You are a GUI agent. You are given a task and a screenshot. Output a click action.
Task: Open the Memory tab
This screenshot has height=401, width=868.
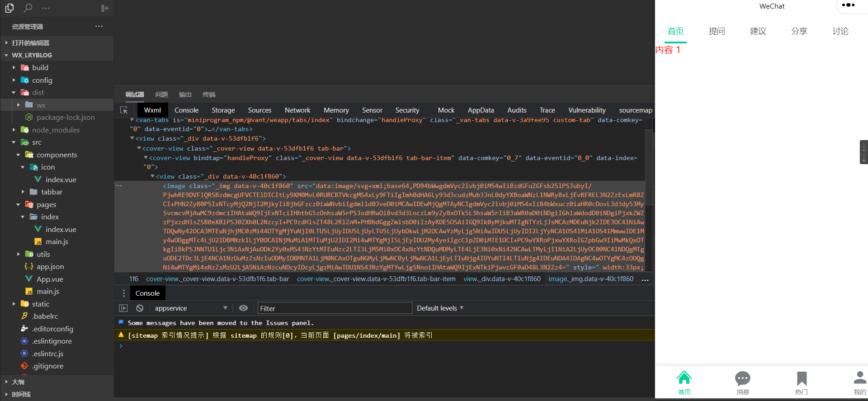coord(336,110)
